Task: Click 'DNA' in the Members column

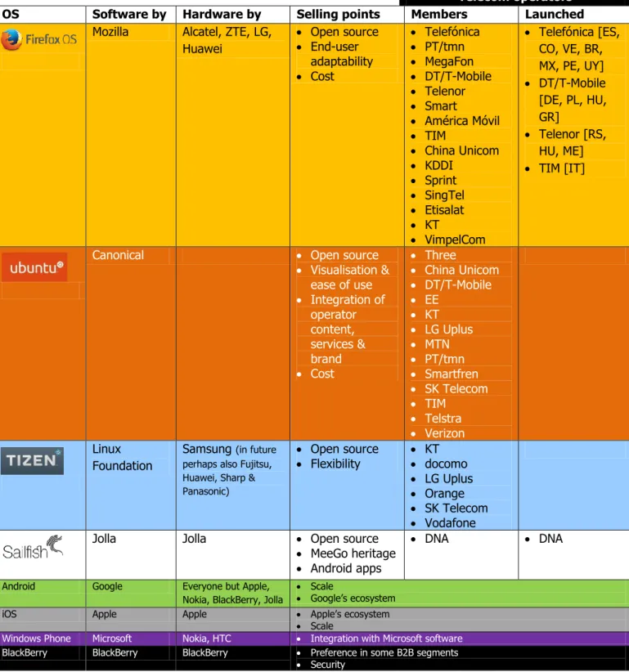Action: [x=437, y=539]
